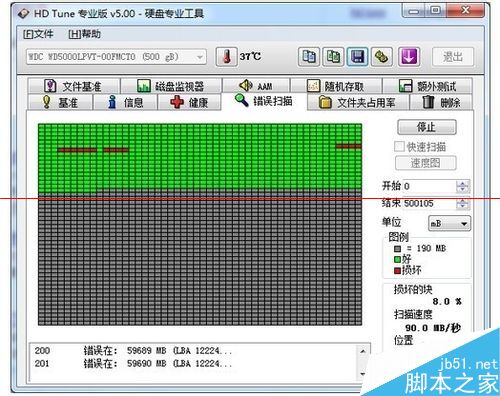Click the 速度图 button
Viewport: 500px width, 396px height.
click(426, 163)
